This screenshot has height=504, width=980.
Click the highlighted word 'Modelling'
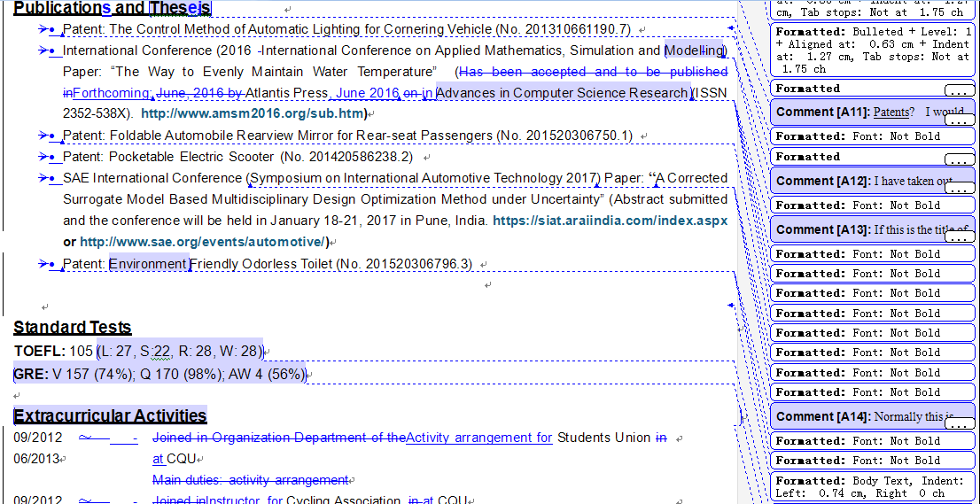(695, 50)
